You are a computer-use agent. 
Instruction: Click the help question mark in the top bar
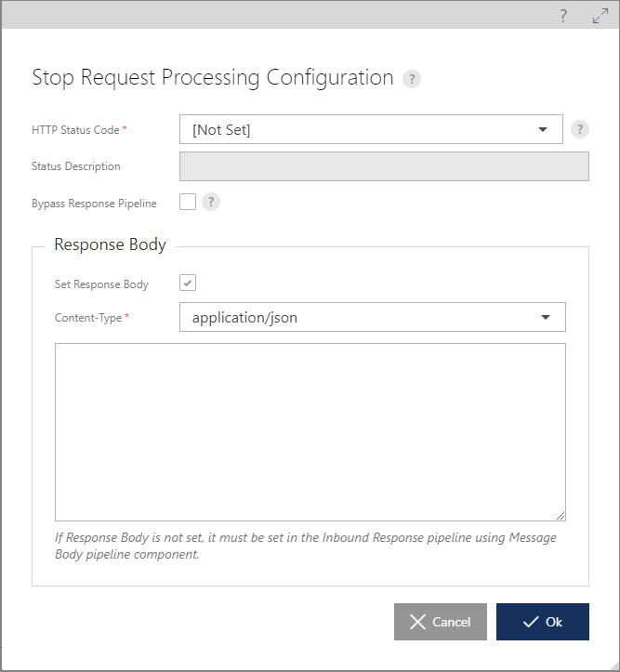click(x=563, y=16)
